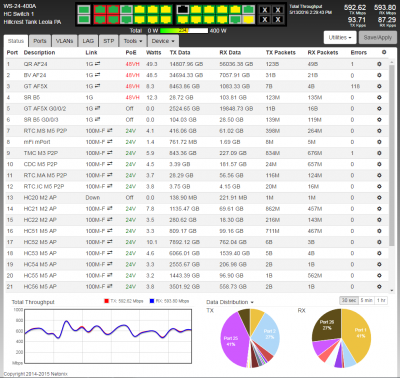
Task: Expand the Device dropdown menu
Action: [x=163, y=41]
